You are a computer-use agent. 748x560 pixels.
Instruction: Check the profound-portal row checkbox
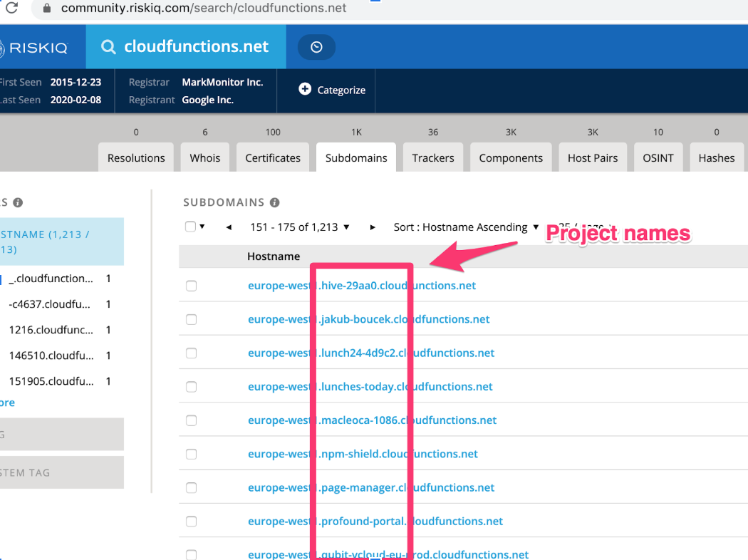192,522
